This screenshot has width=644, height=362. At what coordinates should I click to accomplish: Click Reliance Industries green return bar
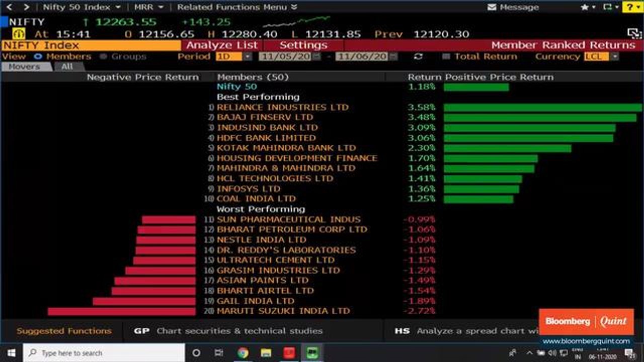tap(543, 108)
